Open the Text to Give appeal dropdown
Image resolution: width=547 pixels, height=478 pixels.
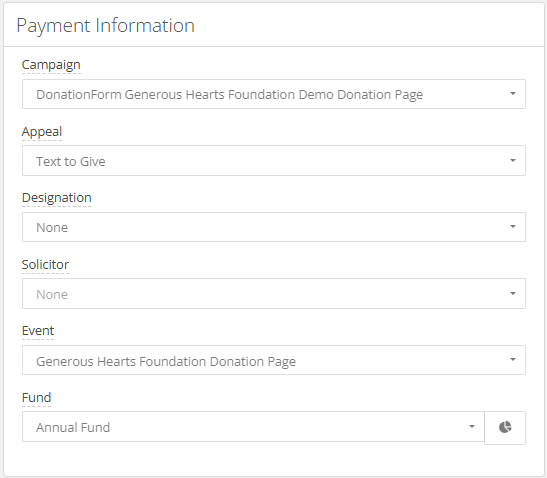click(x=274, y=161)
